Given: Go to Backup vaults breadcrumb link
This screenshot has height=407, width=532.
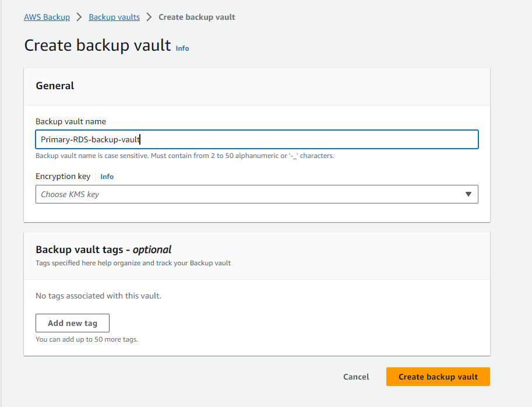Looking at the screenshot, I should [x=114, y=17].
